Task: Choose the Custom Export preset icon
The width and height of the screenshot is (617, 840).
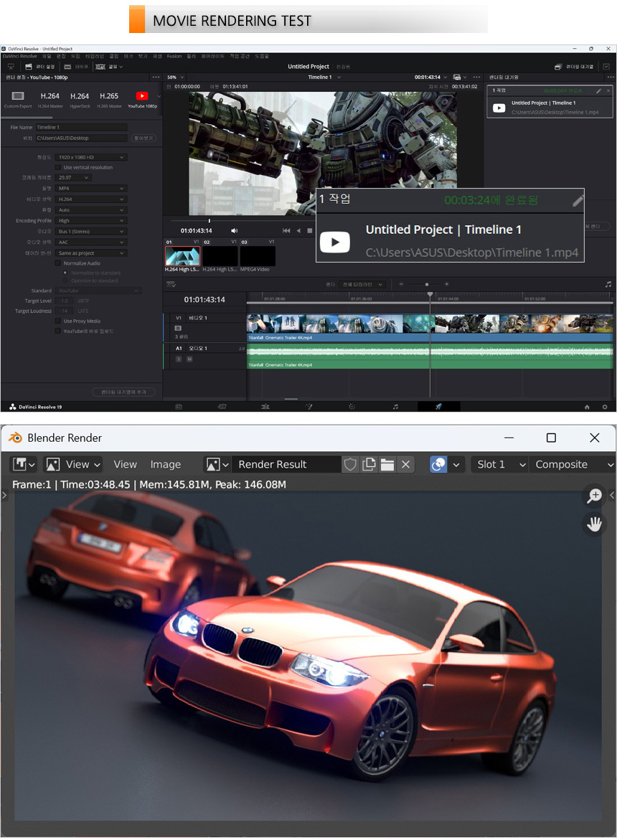Action: pyautogui.click(x=18, y=97)
